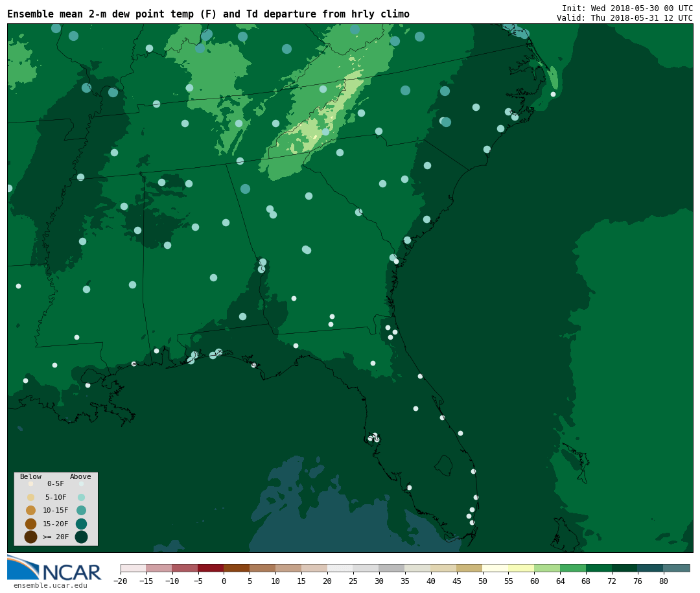Viewport: 700px width, 593px height.
Task: Click the Below >= 20F dark brown circle
Action: pos(31,537)
